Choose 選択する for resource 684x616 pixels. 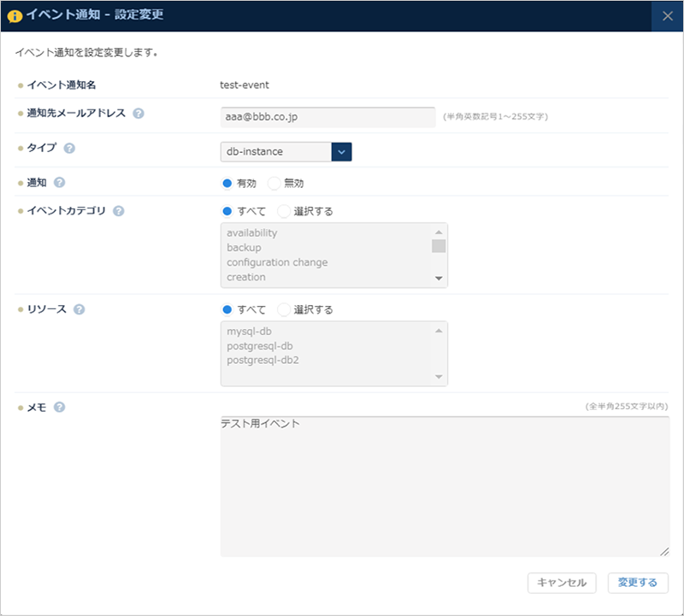[x=284, y=309]
